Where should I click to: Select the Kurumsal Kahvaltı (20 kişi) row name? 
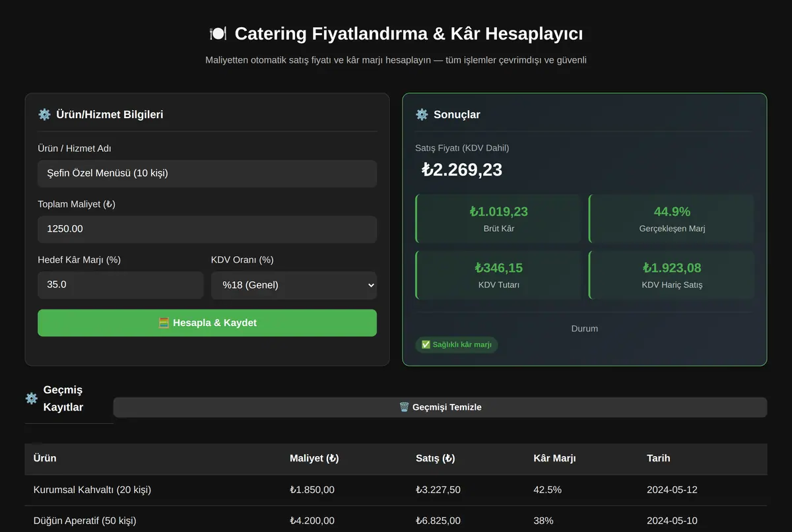(92, 490)
